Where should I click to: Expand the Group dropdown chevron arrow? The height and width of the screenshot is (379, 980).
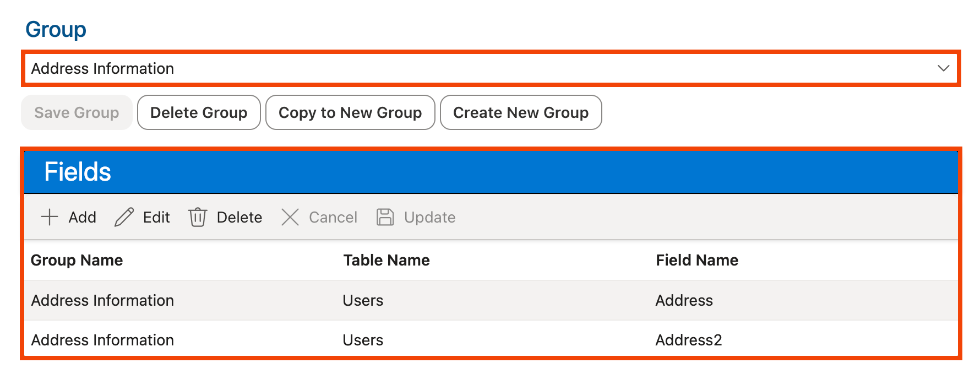click(x=943, y=68)
